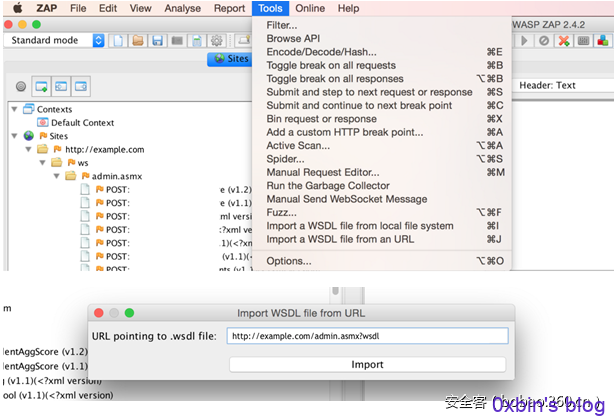Select Browse API menu item
This screenshot has height=420, width=615.
pyautogui.click(x=382, y=38)
